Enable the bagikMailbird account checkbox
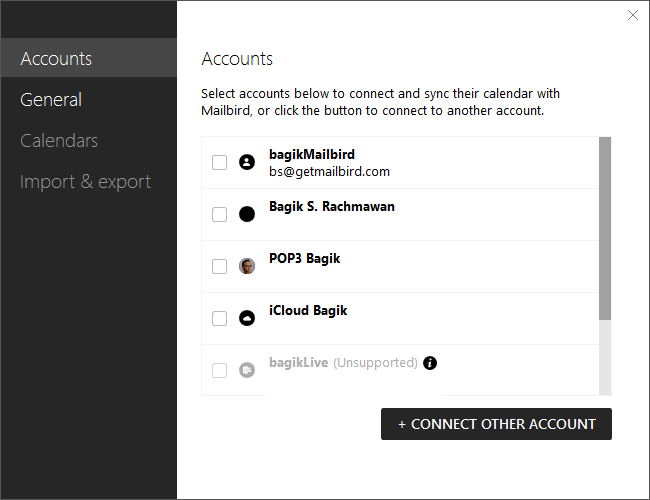Viewport: 650px width, 500px height. pyautogui.click(x=219, y=163)
